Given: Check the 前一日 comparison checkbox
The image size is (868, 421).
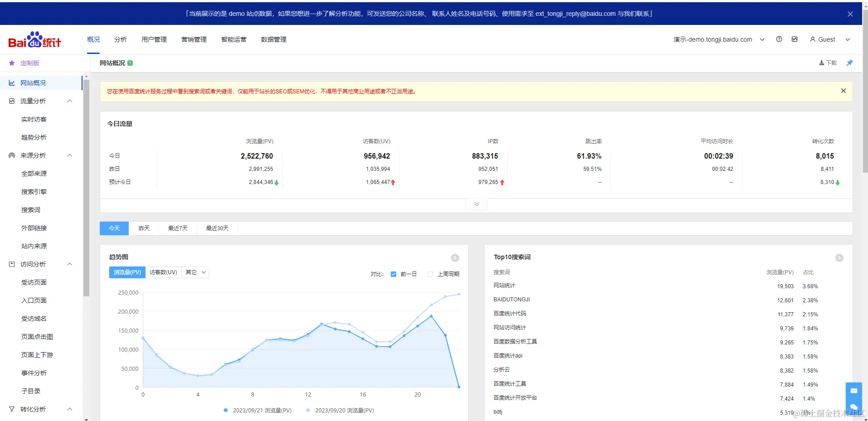Looking at the screenshot, I should pos(393,274).
